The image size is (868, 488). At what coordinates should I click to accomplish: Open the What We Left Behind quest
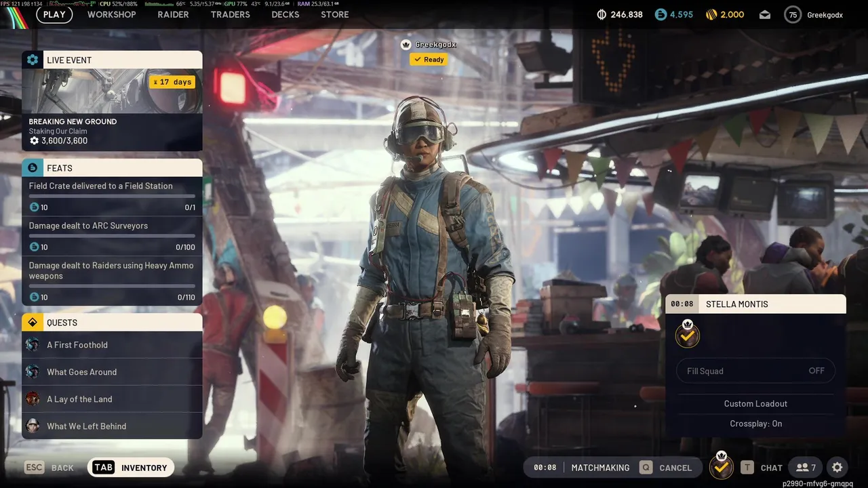112,426
